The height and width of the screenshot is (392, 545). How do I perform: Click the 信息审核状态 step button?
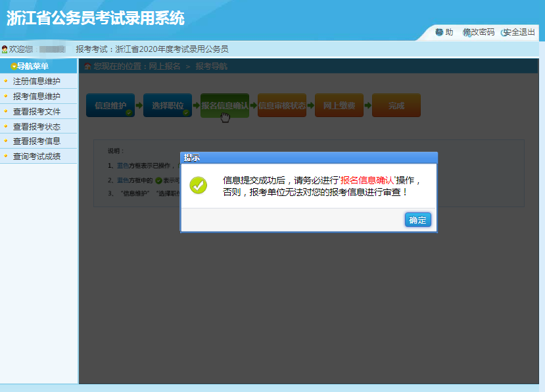coord(282,105)
